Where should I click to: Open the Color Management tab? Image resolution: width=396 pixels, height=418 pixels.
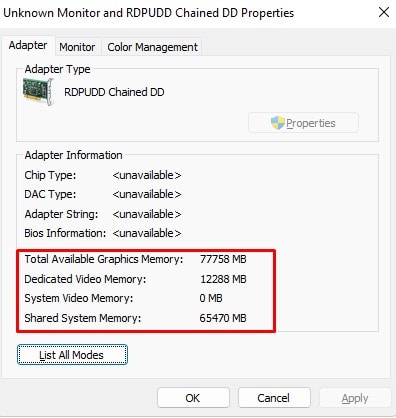point(152,47)
